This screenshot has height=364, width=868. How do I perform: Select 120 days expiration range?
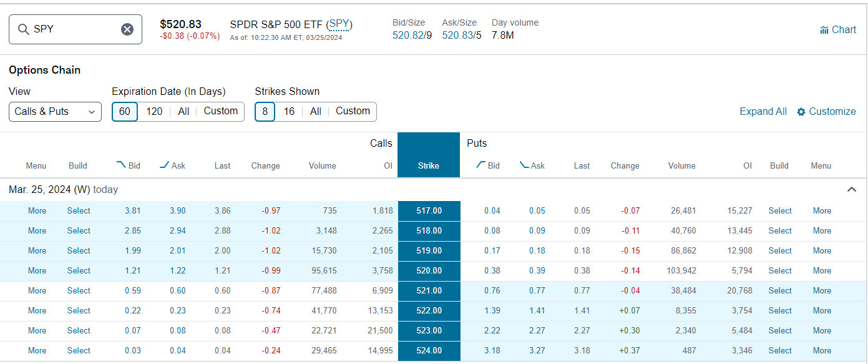pos(154,111)
